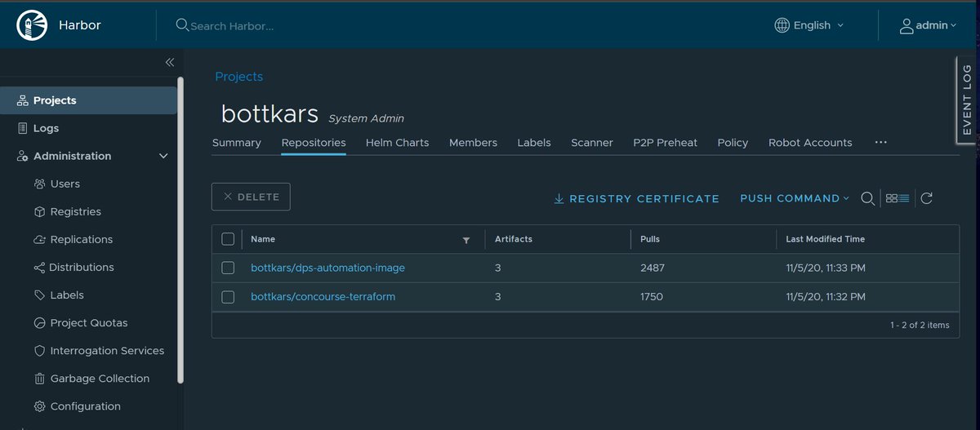Show more tabs via ellipsis

880,142
